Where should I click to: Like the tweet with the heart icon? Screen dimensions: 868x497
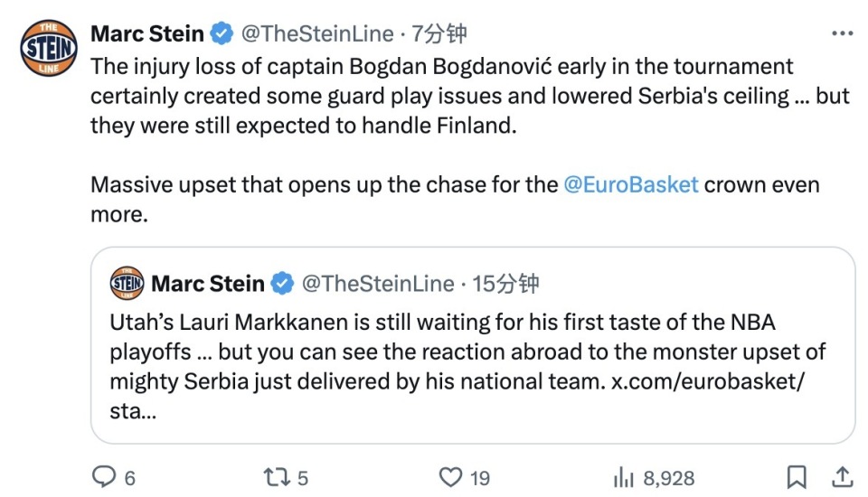pyautogui.click(x=449, y=476)
